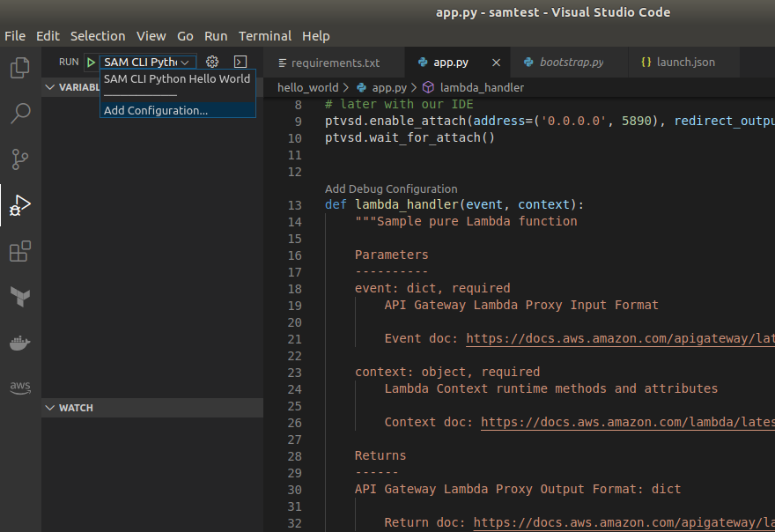The height and width of the screenshot is (532, 775).
Task: Open the Go menu
Action: [x=185, y=36]
